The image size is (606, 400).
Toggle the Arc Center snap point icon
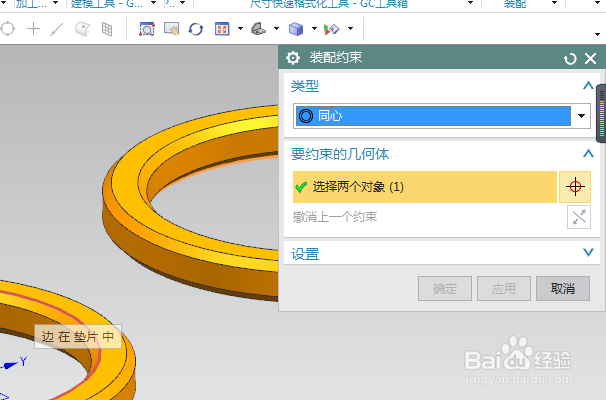pyautogui.click(x=8, y=29)
